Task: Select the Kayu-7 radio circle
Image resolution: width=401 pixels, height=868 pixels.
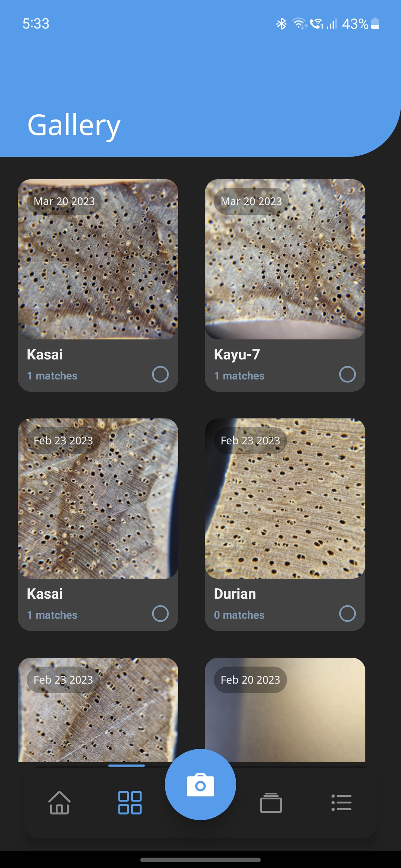Action: point(348,374)
